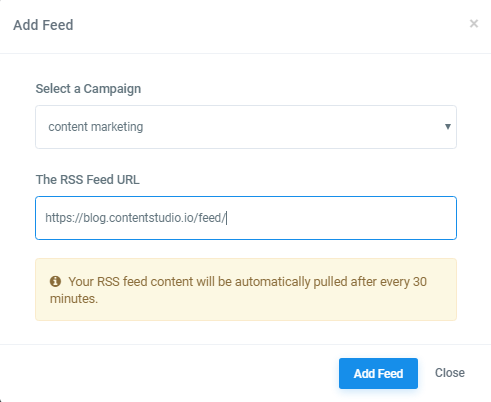Click the Close text button in footer
This screenshot has height=402, width=491.
pos(450,373)
